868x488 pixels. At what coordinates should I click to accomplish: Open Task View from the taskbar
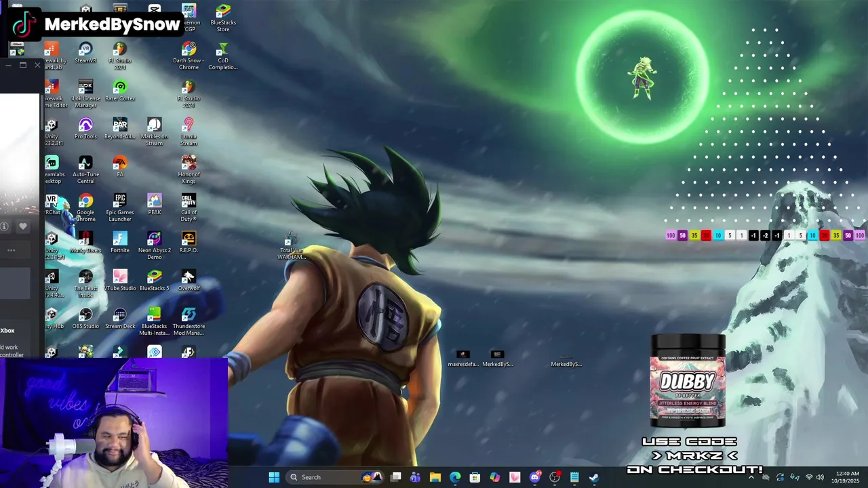click(396, 477)
